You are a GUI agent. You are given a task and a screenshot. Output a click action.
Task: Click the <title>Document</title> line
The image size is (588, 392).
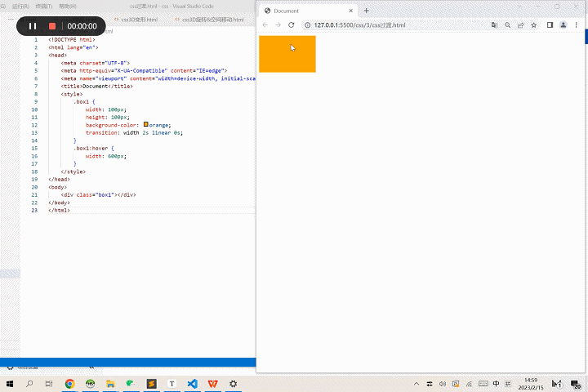[x=96, y=87]
